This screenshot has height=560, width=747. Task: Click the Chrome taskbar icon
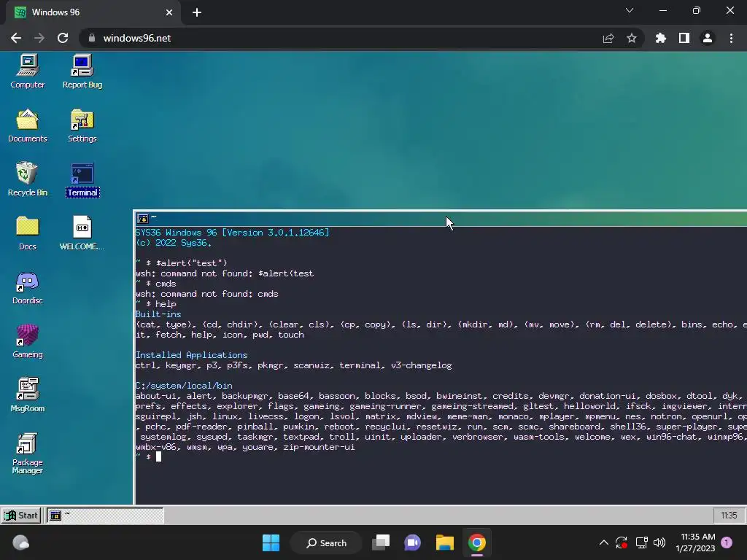(477, 542)
